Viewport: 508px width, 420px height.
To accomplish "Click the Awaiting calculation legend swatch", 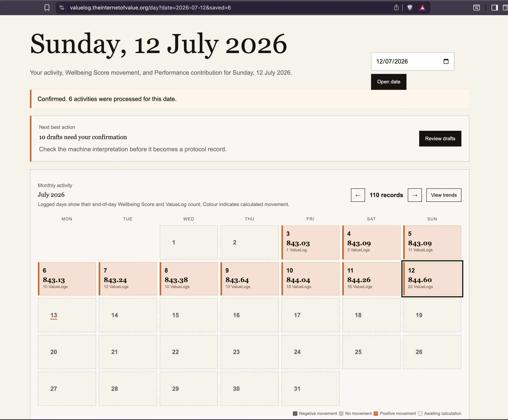I will pyautogui.click(x=420, y=414).
